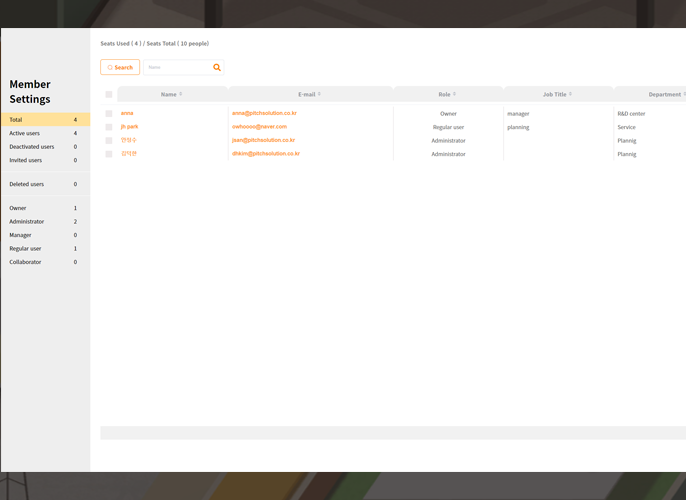Screen dimensions: 686x500
Task: Click the job title 'manager' cell
Action: [518, 114]
